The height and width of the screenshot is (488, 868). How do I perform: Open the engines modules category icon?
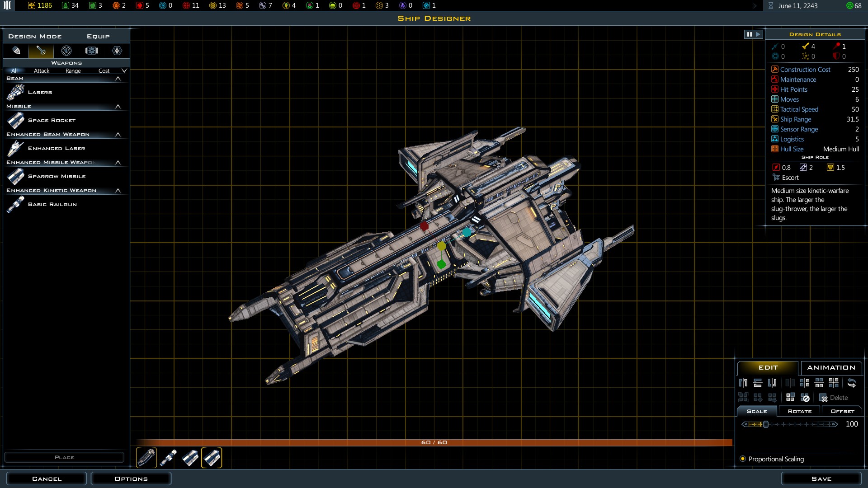tap(92, 51)
